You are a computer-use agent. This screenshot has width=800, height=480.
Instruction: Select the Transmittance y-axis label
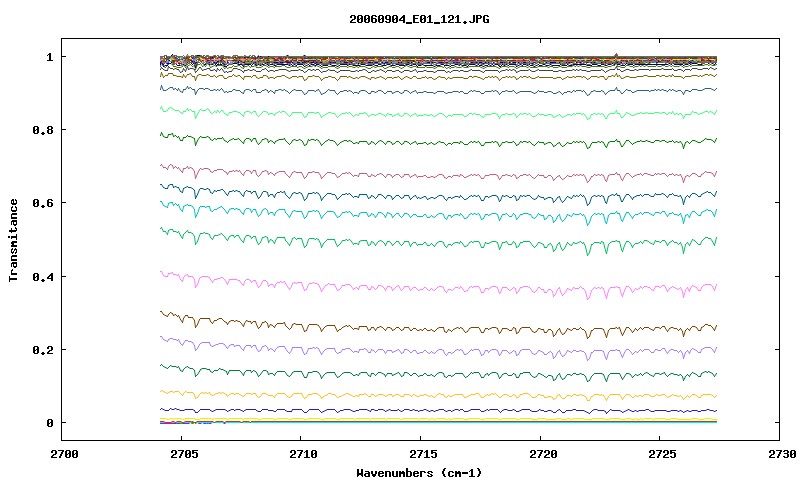click(13, 240)
